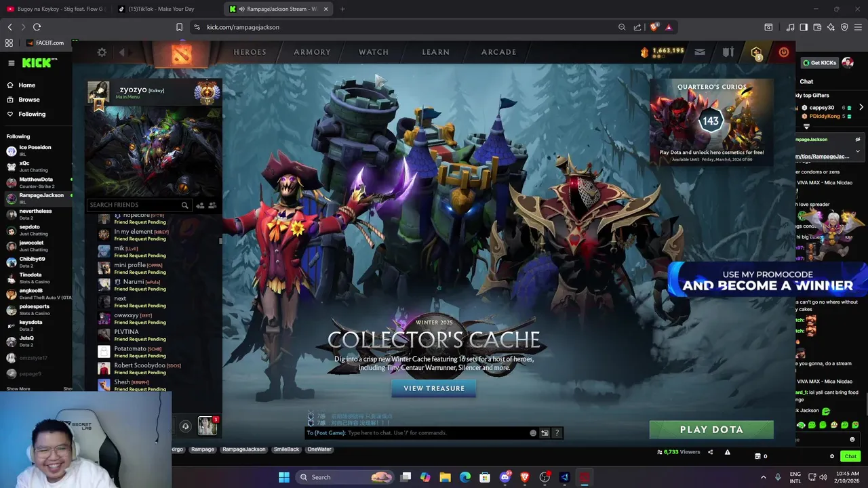The image size is (868, 488).
Task: Open the LEARN tab in Dota
Action: pyautogui.click(x=435, y=52)
